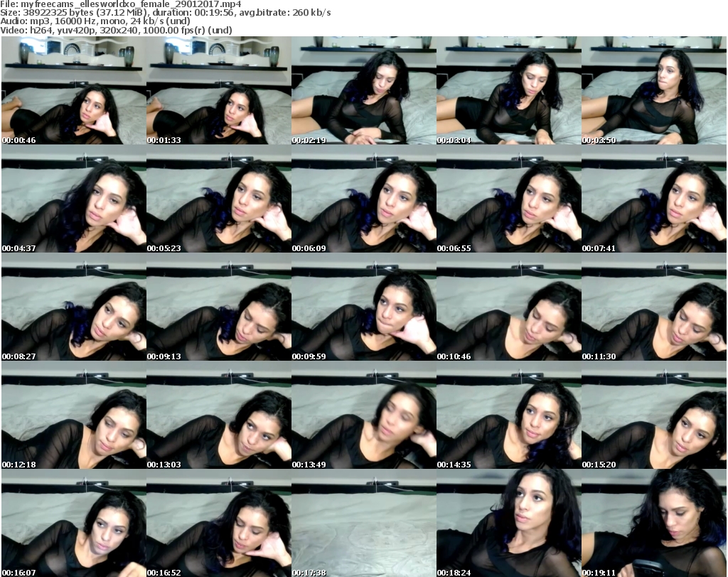Viewport: 728px width, 577px height.
Task: Click the 00:18:24 thumbnail
Action: click(508, 523)
